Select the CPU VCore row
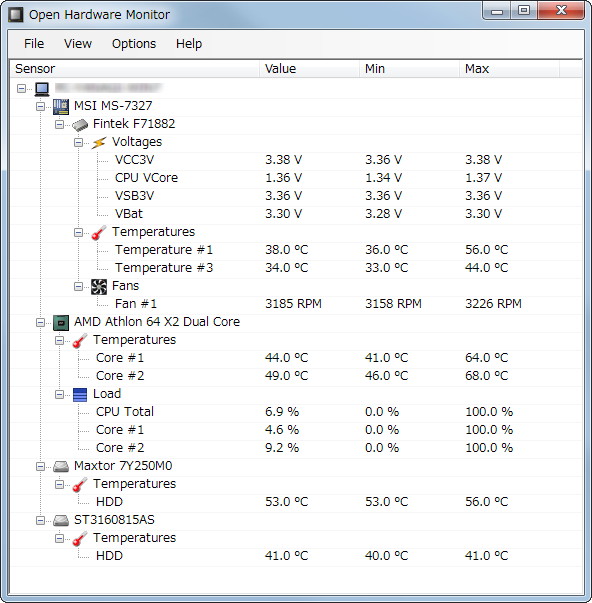Screen dimensions: 592x603 (296, 178)
